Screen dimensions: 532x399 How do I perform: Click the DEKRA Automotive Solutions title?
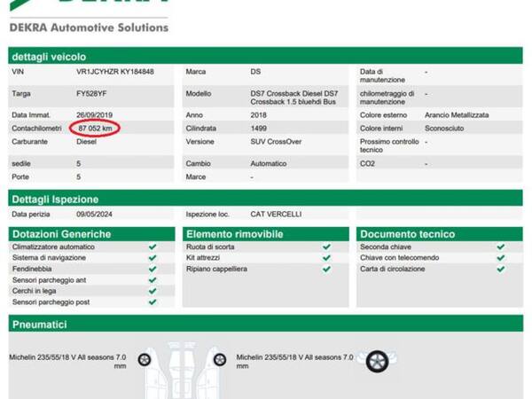(x=89, y=27)
